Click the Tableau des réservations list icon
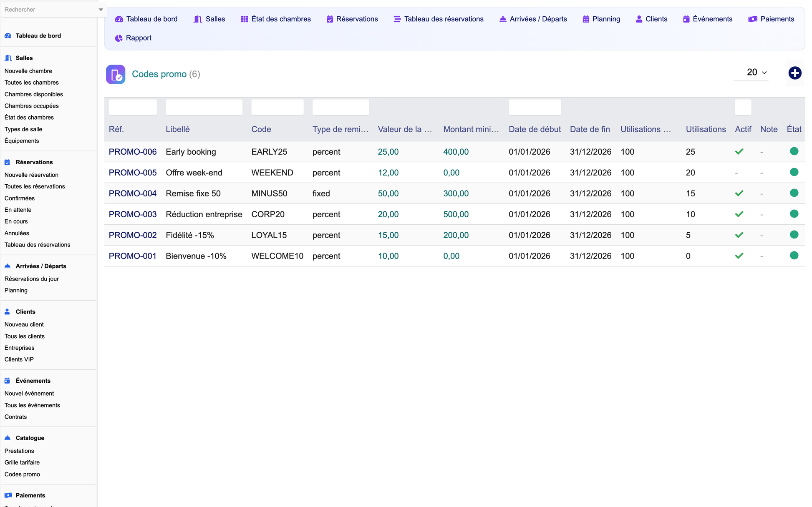 coord(397,19)
